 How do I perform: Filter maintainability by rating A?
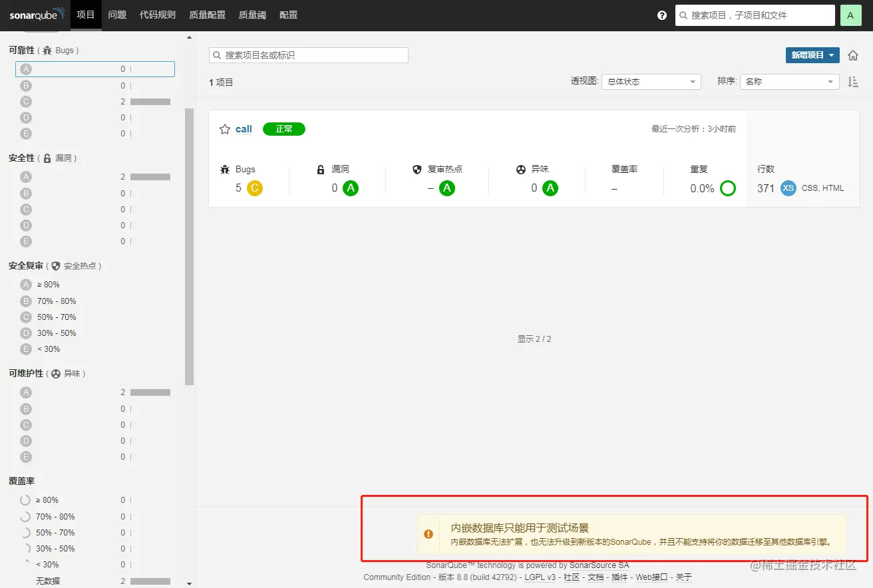(x=95, y=392)
